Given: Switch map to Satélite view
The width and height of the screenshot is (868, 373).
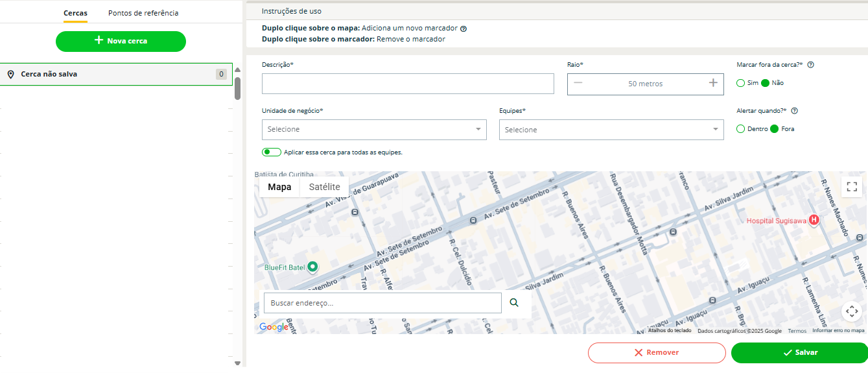Looking at the screenshot, I should (324, 187).
